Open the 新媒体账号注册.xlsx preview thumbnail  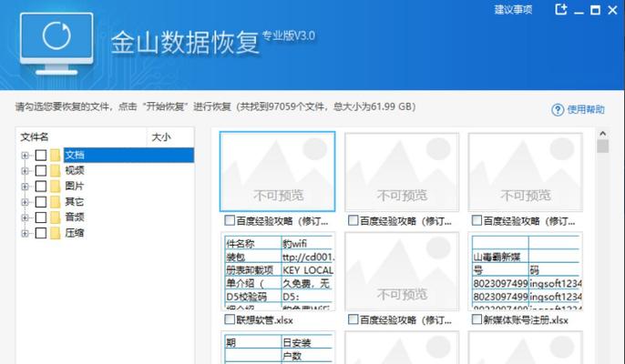click(x=526, y=271)
